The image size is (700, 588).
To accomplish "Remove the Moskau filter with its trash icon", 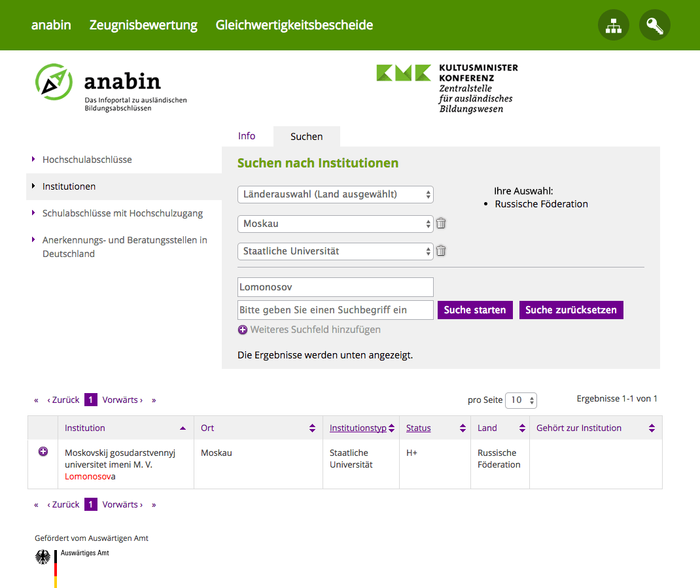I will (441, 224).
